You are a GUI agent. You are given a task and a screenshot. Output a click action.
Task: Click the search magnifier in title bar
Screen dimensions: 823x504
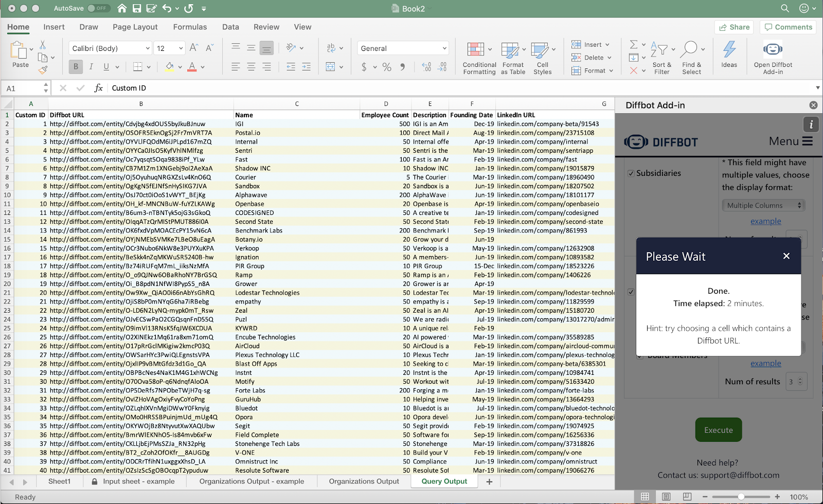(784, 8)
